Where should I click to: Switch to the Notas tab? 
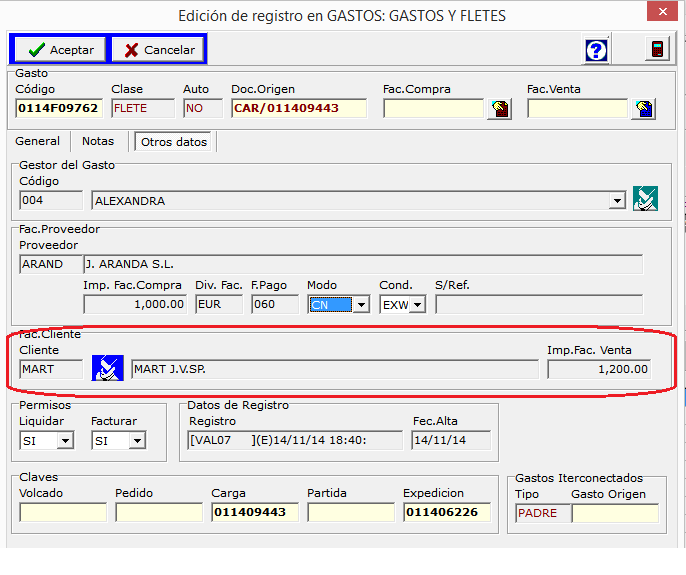pyautogui.click(x=98, y=142)
